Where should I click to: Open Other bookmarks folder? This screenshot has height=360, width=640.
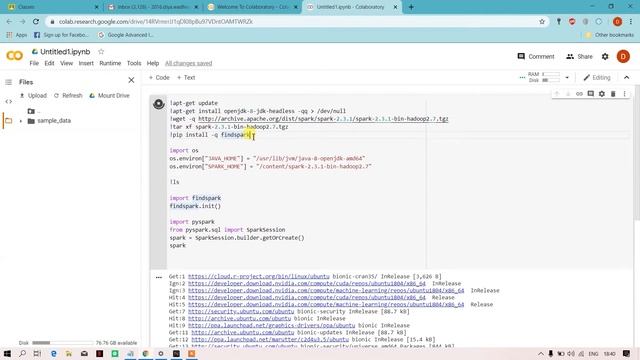click(x=609, y=35)
